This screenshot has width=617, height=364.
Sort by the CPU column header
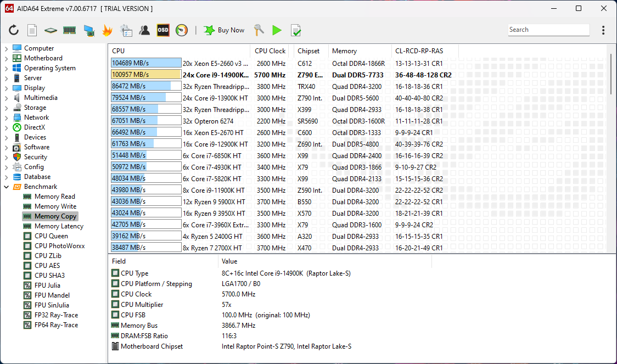click(180, 51)
